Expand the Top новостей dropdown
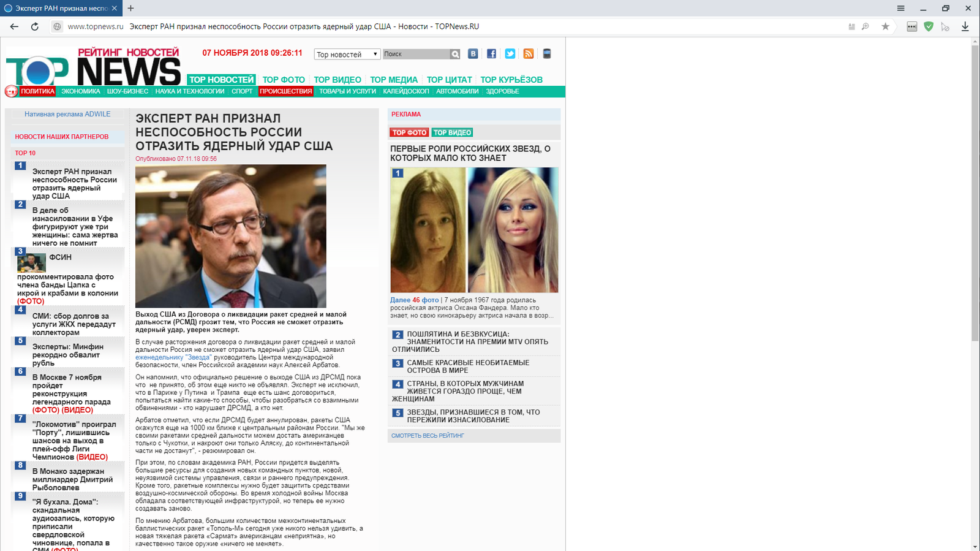 [x=347, y=54]
